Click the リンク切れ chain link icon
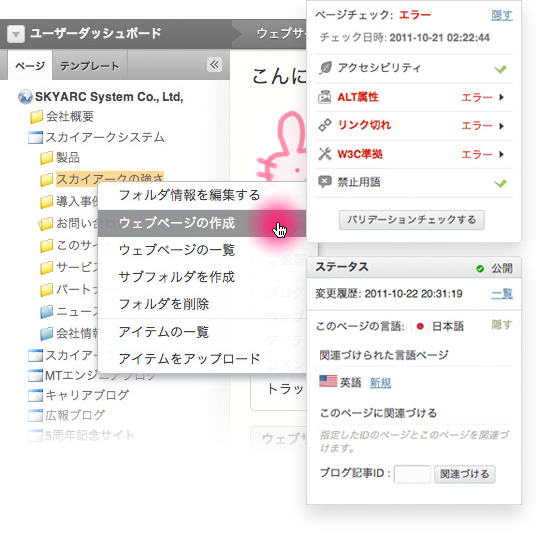 click(325, 125)
